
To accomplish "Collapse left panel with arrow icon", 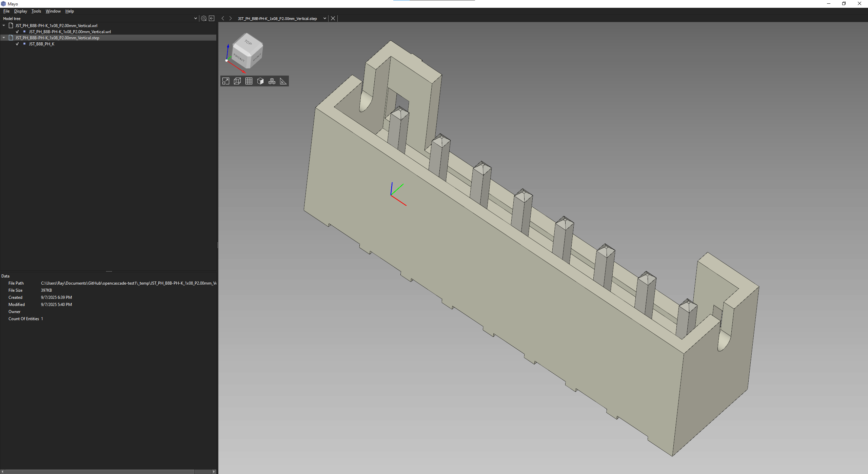I will tap(212, 18).
